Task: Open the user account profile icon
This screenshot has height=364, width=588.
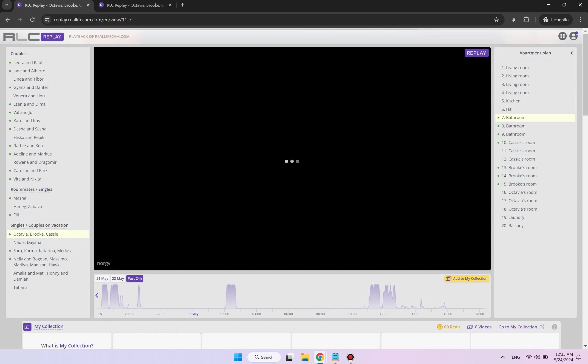Action: [574, 36]
